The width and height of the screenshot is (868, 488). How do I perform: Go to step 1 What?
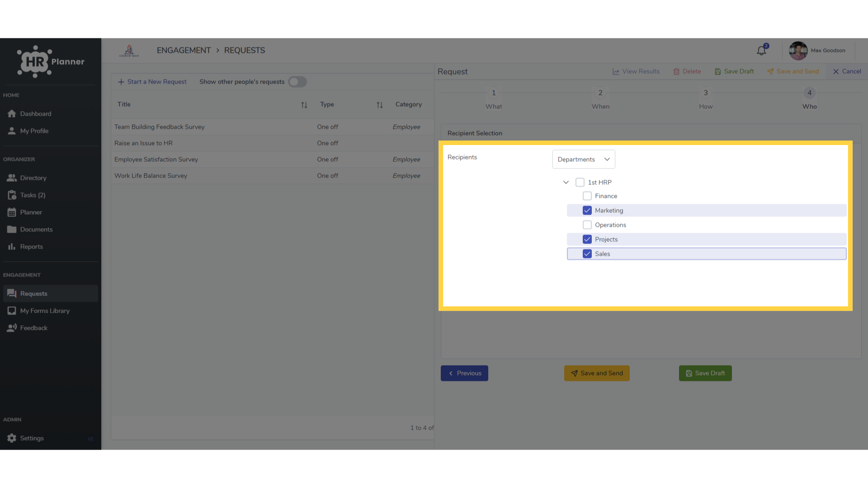click(x=494, y=99)
